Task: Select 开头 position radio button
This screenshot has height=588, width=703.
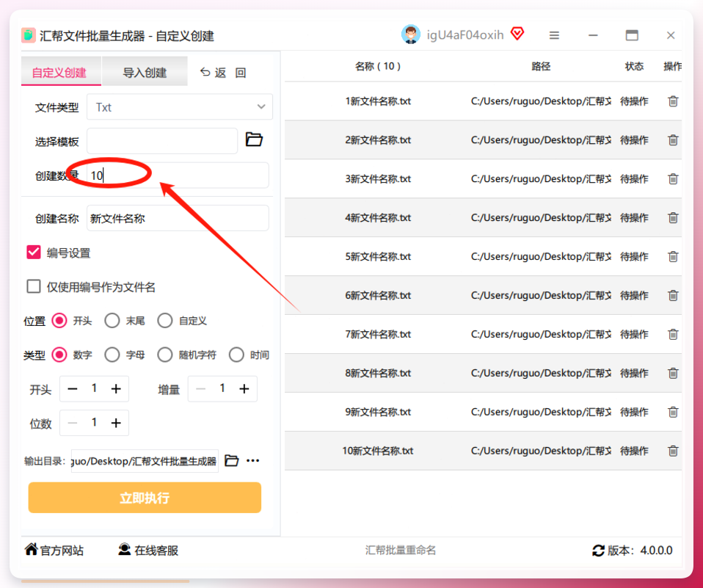Action: pos(59,321)
